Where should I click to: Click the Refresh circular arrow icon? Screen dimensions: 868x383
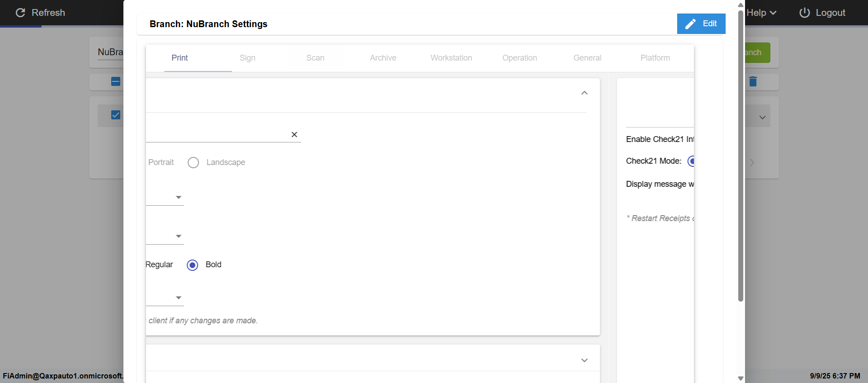(x=20, y=13)
